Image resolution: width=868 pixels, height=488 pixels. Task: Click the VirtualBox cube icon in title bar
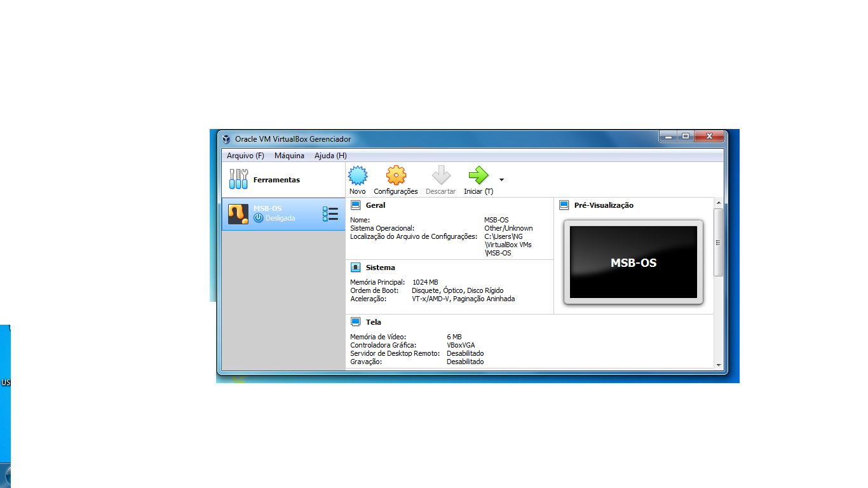point(226,139)
